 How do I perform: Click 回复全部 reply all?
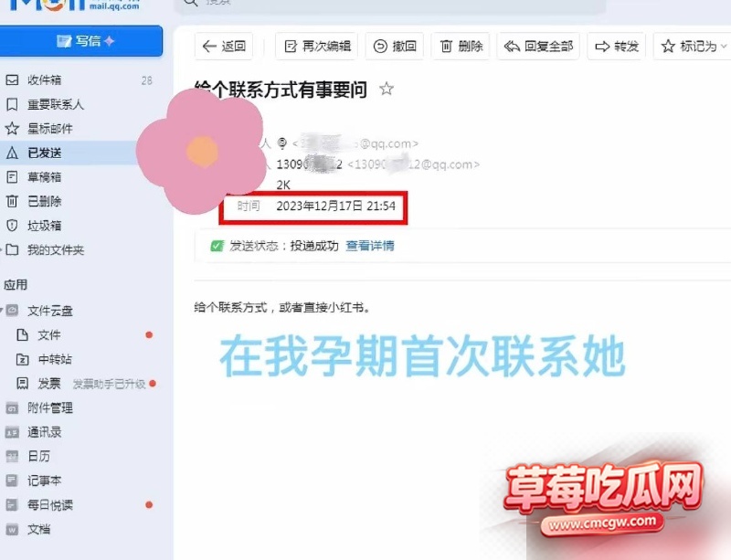click(538, 47)
